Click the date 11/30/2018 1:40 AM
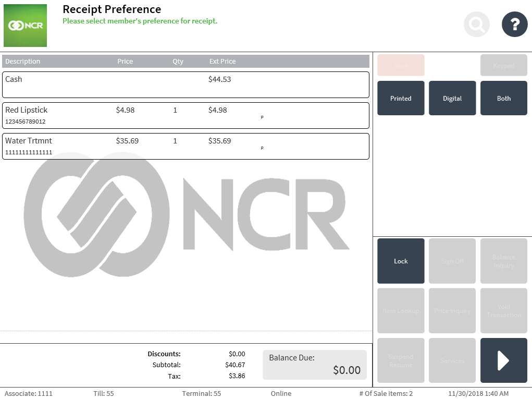Image resolution: width=532 pixels, height=399 pixels. [x=478, y=394]
